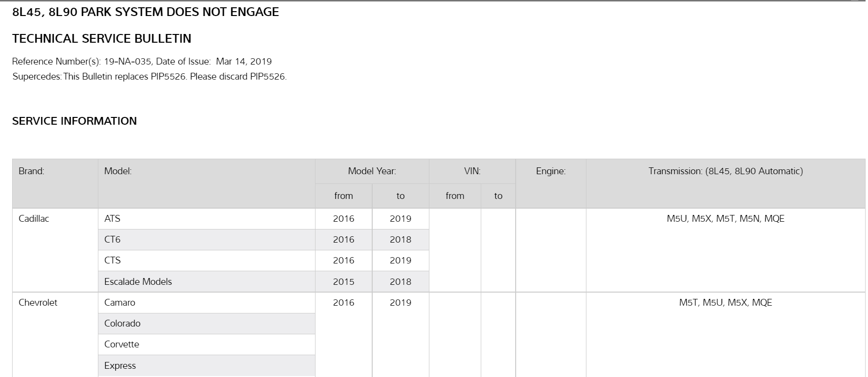868x377 pixels.
Task: Click the CT6 model row
Action: (x=112, y=240)
